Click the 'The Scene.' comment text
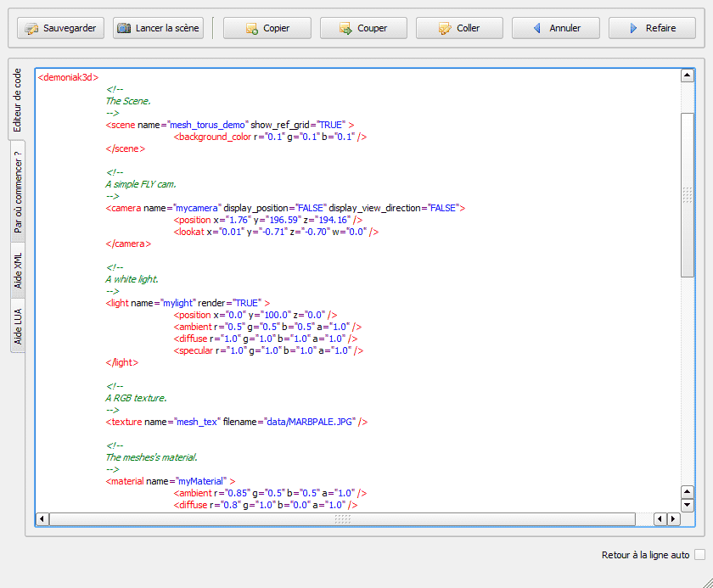 128,101
